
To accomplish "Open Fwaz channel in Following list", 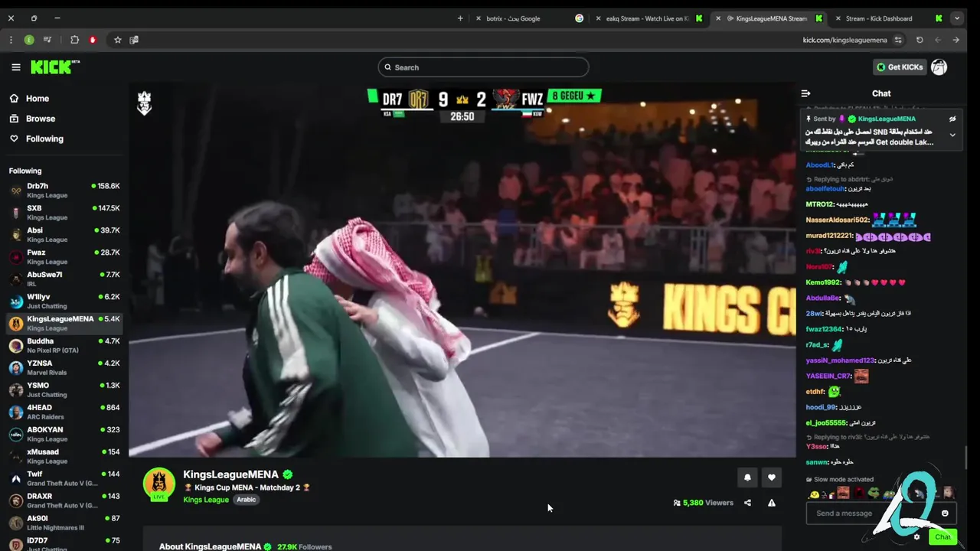I will [x=64, y=257].
